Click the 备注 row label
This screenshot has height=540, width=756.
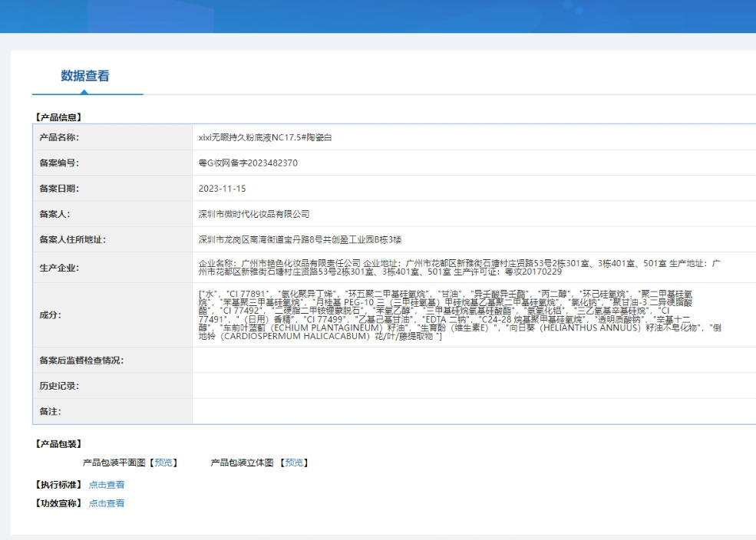(x=50, y=411)
